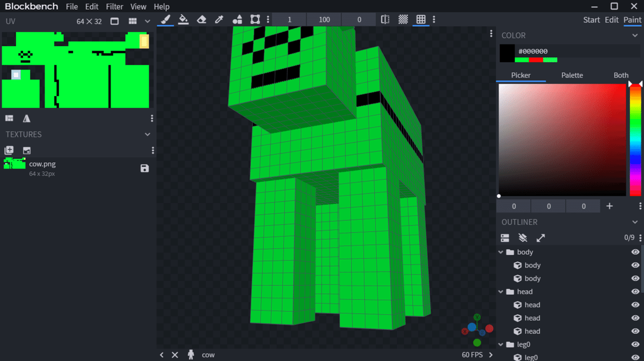Switch to the Palette tab

coord(572,75)
